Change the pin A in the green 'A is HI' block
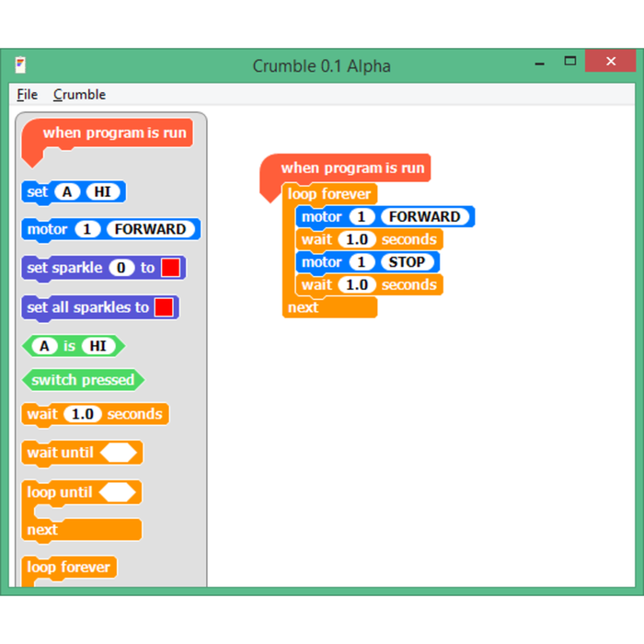 (43, 347)
